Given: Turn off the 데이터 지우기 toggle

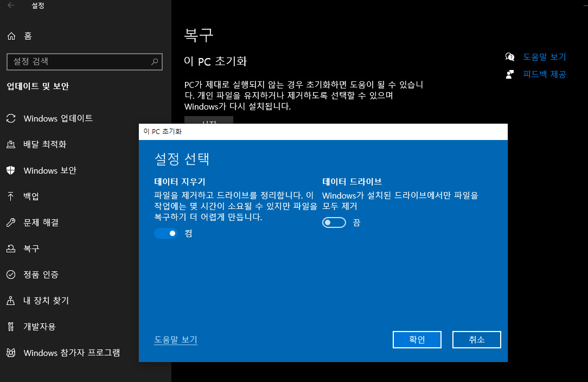Looking at the screenshot, I should coord(166,233).
